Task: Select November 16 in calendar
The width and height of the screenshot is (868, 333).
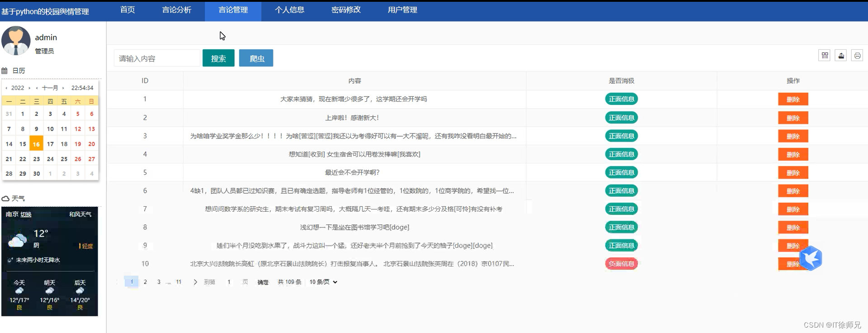Action: point(36,144)
